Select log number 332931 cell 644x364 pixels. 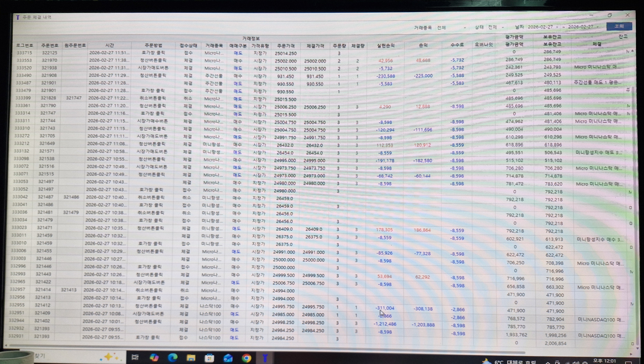click(x=16, y=336)
